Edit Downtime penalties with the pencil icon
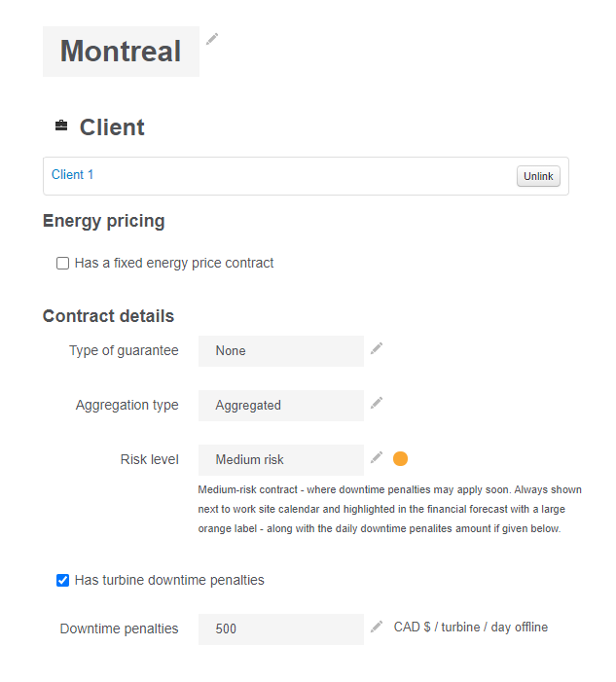 (x=377, y=627)
